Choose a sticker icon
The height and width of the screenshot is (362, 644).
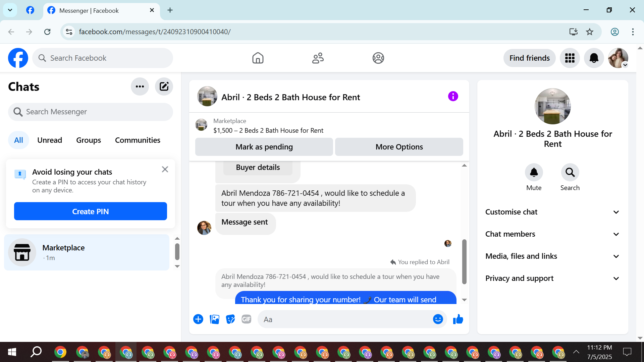(230, 319)
